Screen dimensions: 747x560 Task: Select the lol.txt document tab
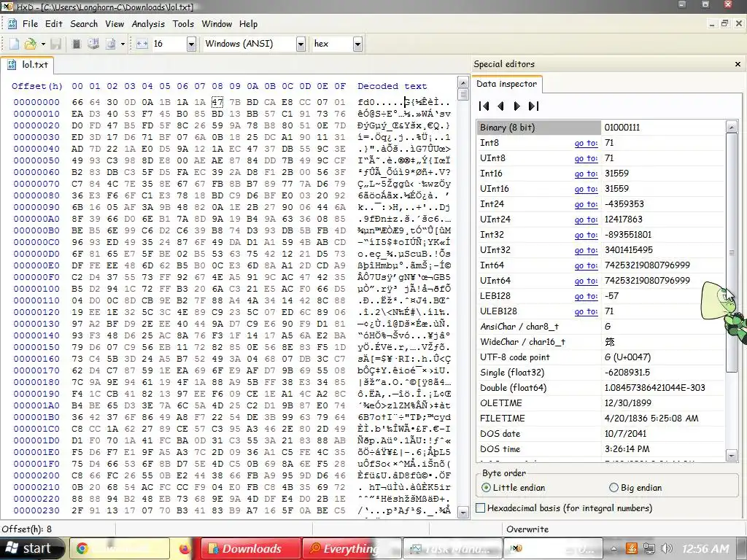28,65
